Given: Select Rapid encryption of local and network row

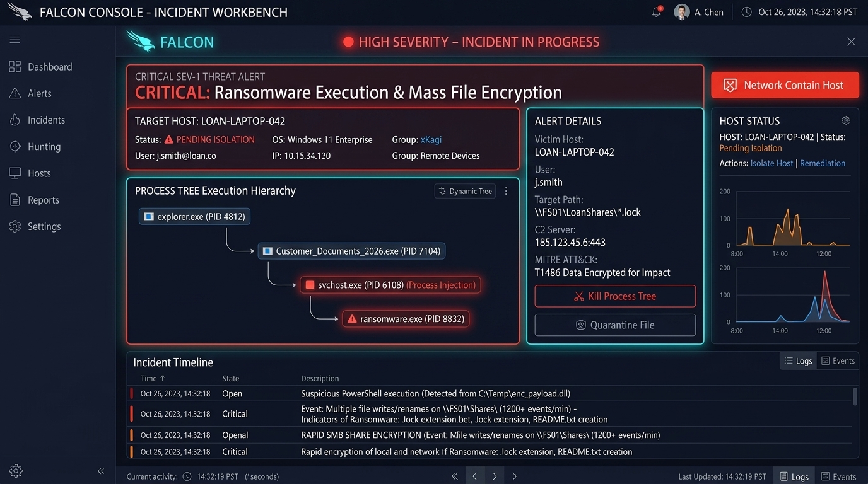Looking at the screenshot, I should 490,451.
